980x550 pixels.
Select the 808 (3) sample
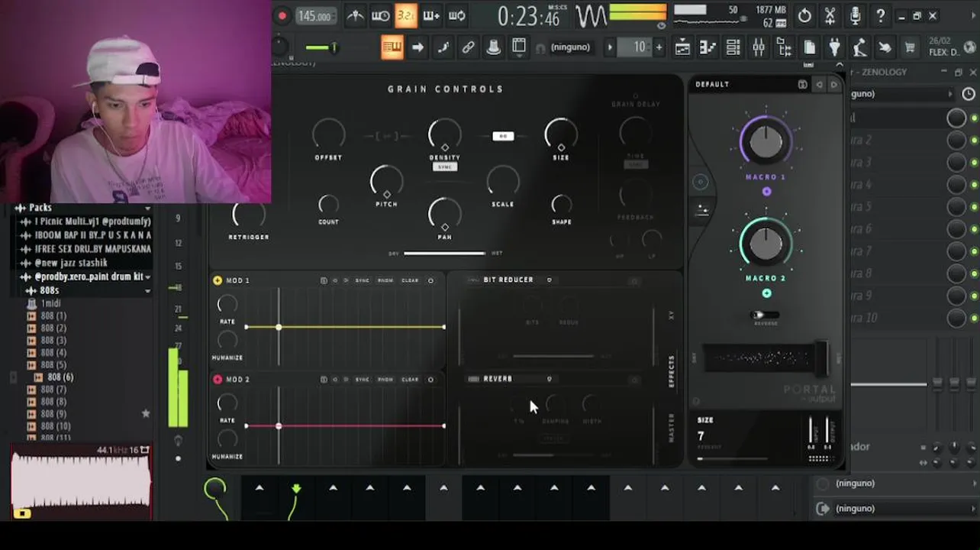pyautogui.click(x=53, y=340)
